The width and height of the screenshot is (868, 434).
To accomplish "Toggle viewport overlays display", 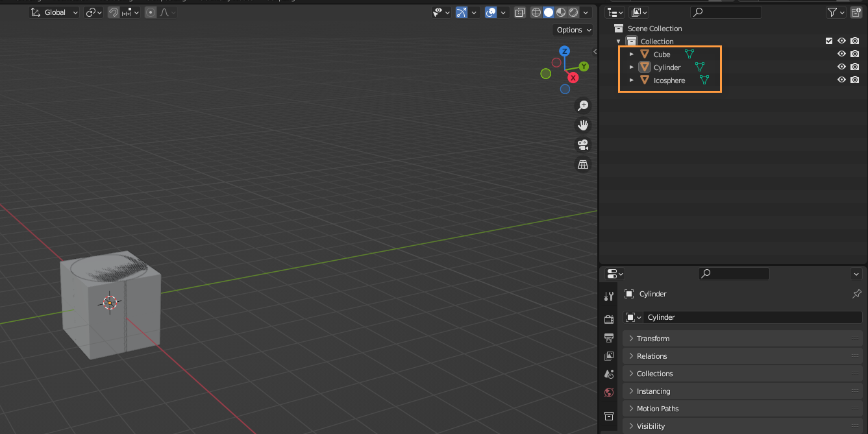I will [x=491, y=12].
